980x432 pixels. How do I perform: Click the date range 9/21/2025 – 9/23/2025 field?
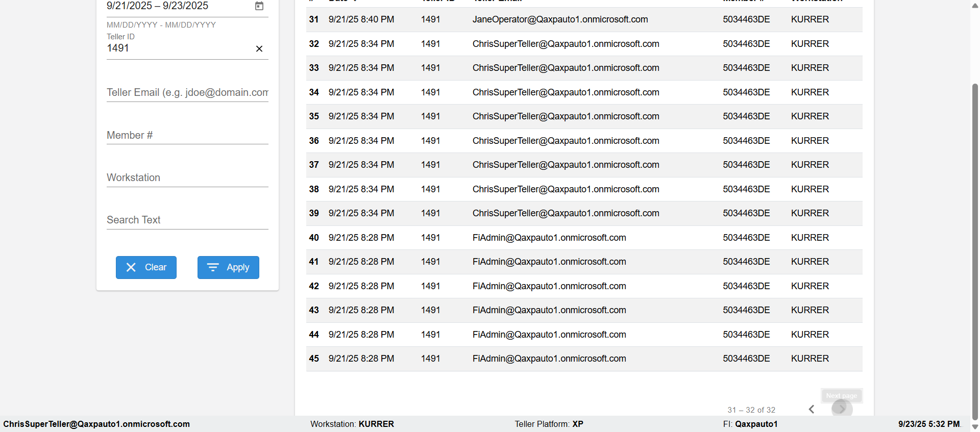(x=174, y=6)
